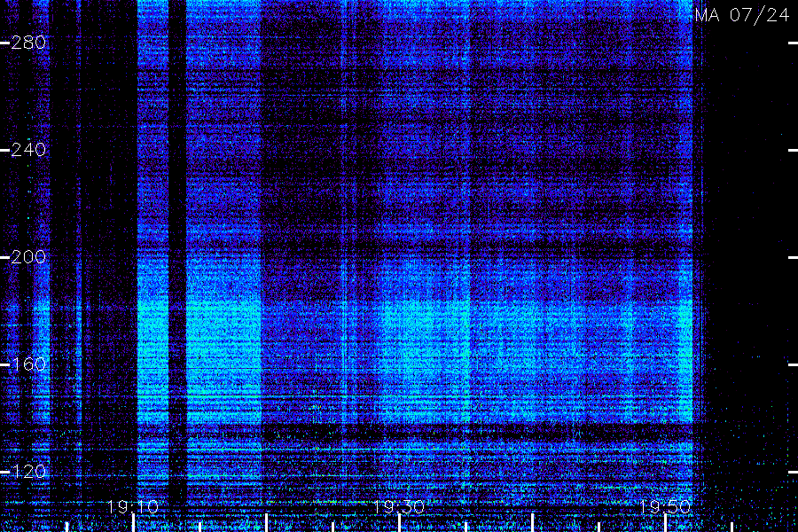Click the 19:10 time axis label
This screenshot has height=532, width=798.
133,507
